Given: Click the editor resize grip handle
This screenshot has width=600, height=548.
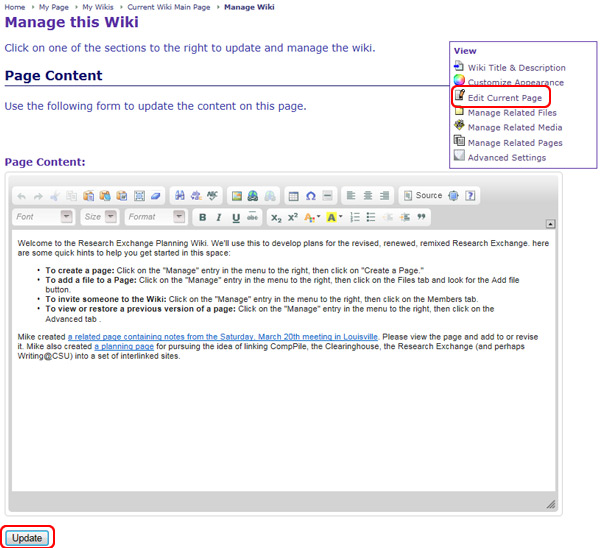Looking at the screenshot, I should (x=550, y=504).
